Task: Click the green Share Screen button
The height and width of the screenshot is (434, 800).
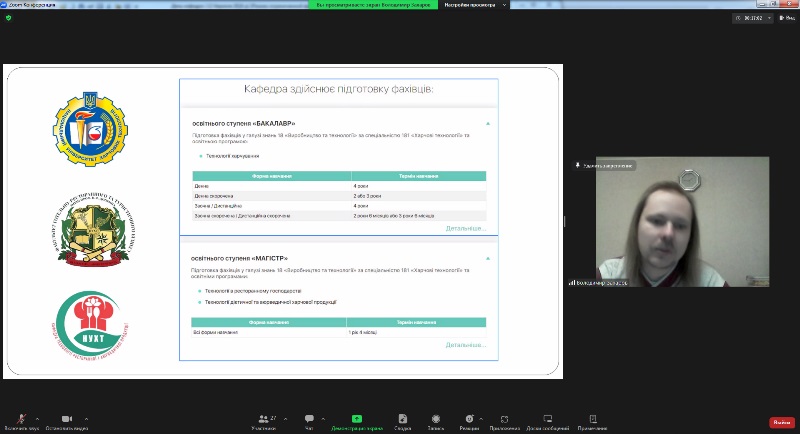Action: pyautogui.click(x=357, y=421)
